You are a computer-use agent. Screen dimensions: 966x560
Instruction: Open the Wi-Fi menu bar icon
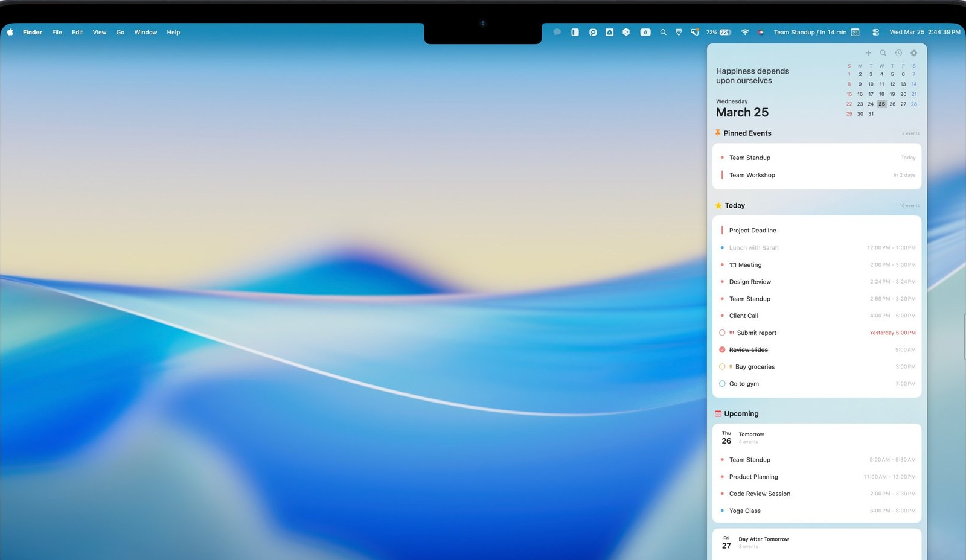pos(745,32)
